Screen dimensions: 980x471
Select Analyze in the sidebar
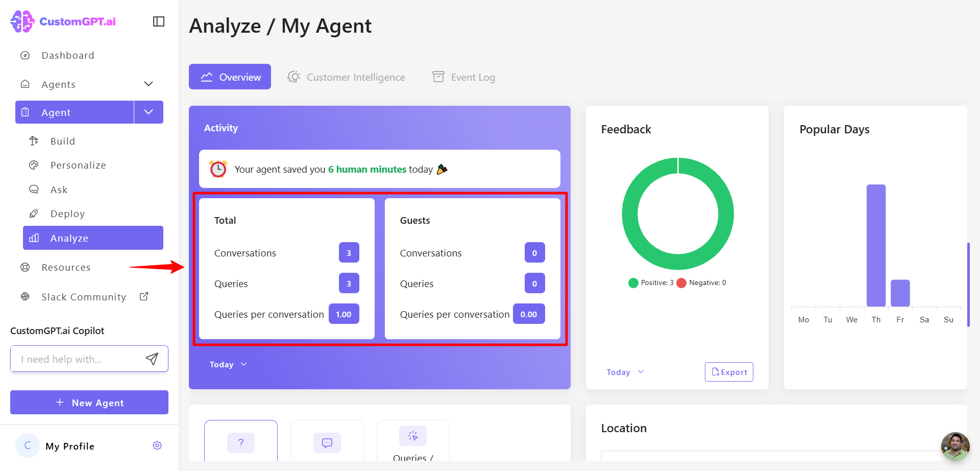[93, 238]
